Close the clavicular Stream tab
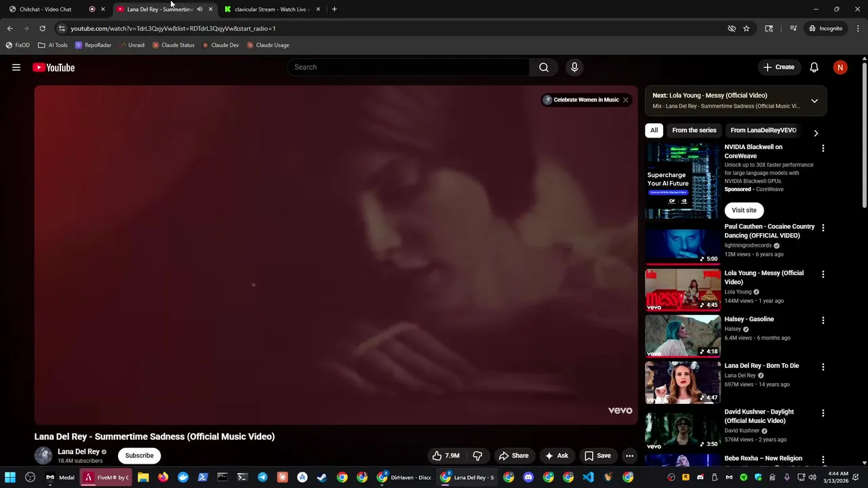The image size is (868, 488). click(318, 9)
